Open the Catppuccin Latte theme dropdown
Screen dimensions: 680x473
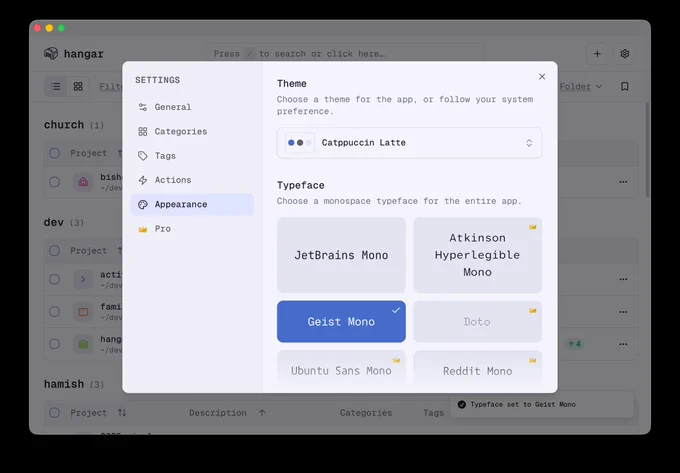[x=409, y=143]
